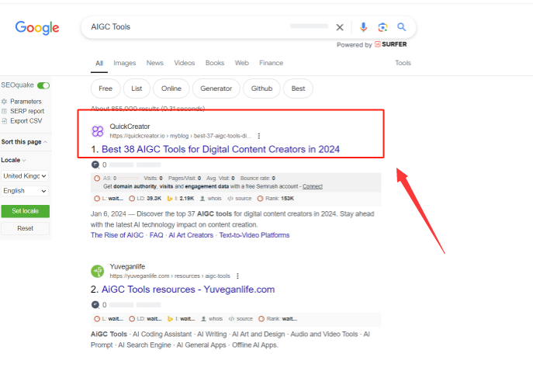Open the FAQ sitelink
The image size is (533, 392).
click(157, 235)
